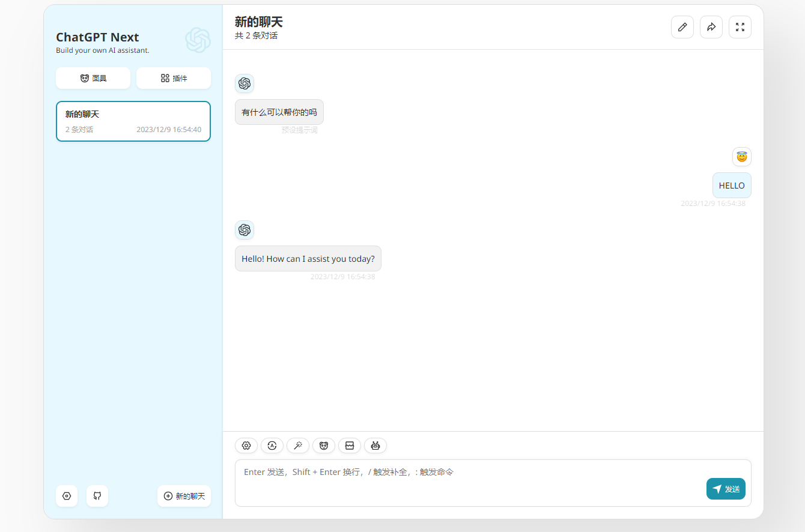Click the user emoji avatar

[x=742, y=157]
